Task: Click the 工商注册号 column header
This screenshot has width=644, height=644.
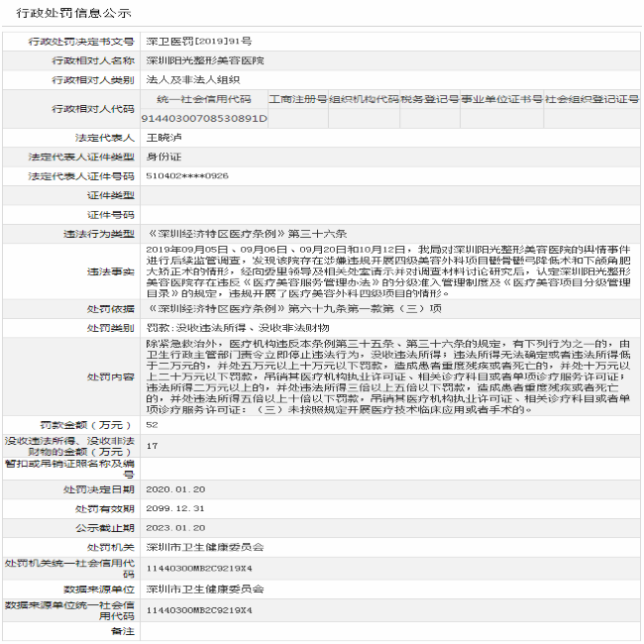Action: tap(298, 100)
